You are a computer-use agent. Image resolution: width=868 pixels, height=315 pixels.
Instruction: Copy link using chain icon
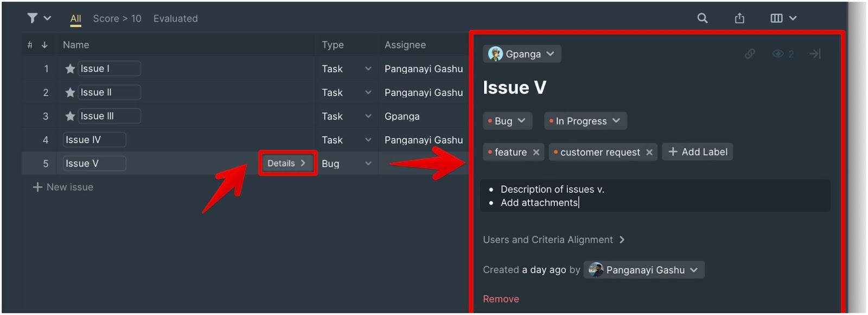[750, 53]
